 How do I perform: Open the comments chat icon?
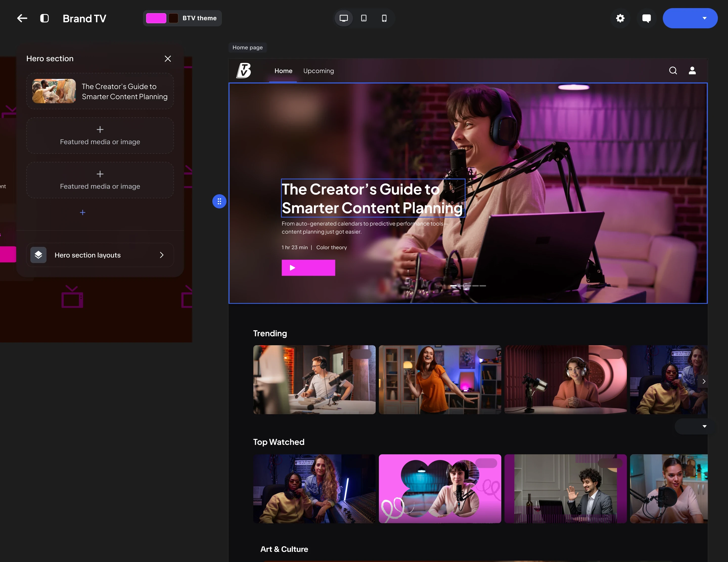click(x=646, y=18)
